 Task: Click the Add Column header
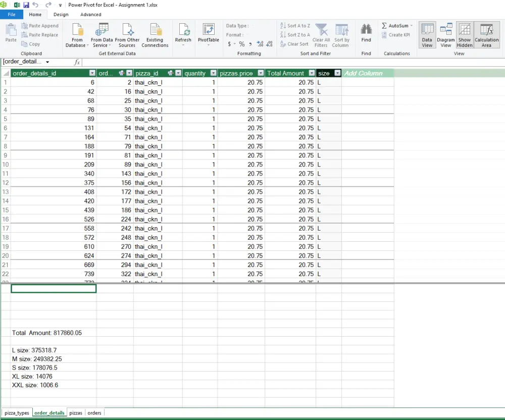pyautogui.click(x=368, y=73)
